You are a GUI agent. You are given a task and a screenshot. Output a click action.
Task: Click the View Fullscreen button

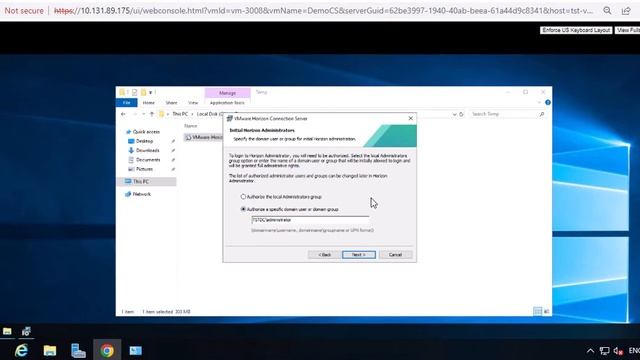(627, 30)
